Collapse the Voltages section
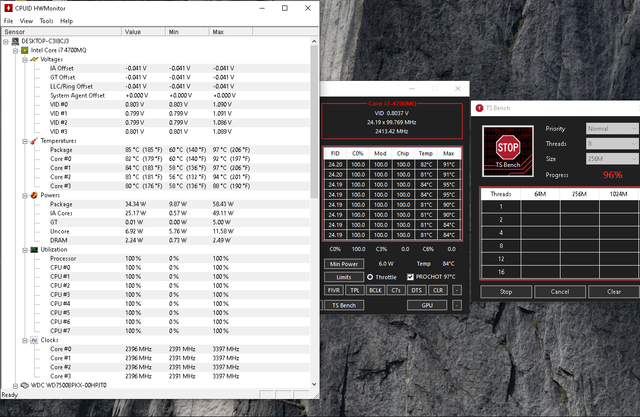 (25, 60)
